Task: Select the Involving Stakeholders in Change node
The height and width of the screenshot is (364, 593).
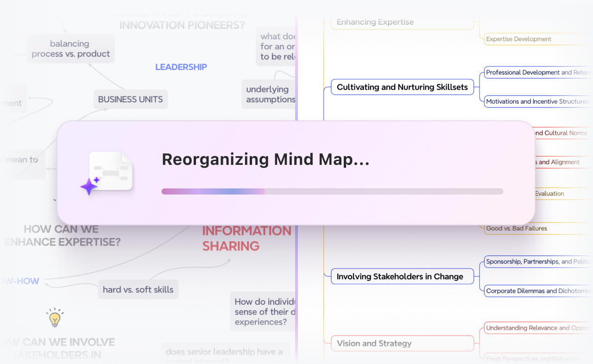Action: pyautogui.click(x=399, y=276)
